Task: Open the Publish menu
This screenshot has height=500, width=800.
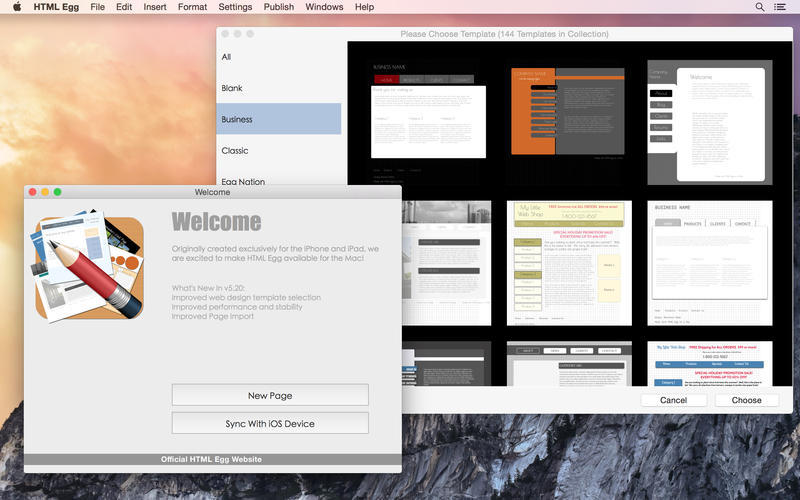Action: [x=279, y=7]
